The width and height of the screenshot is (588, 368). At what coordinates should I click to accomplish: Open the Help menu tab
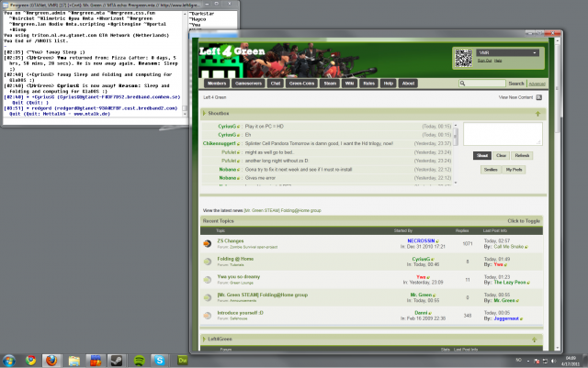pos(388,84)
